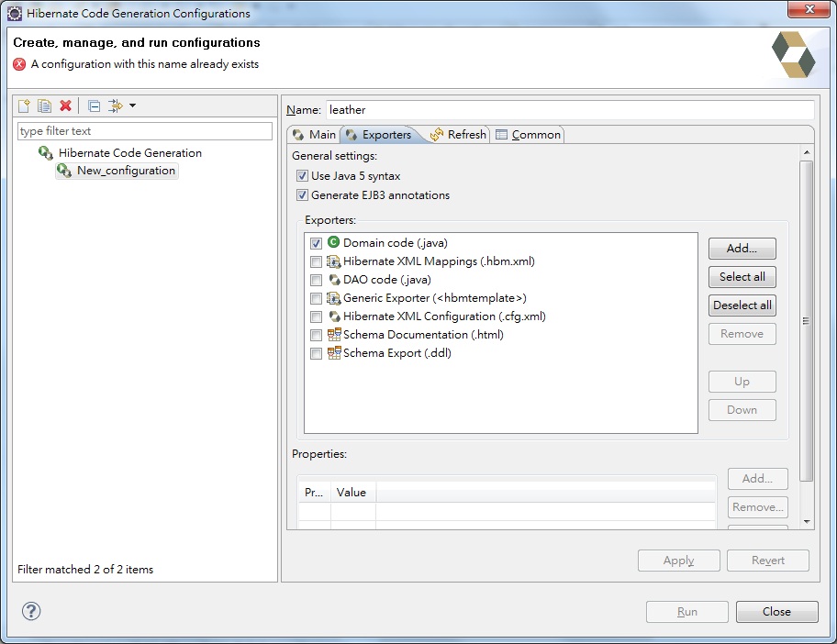The width and height of the screenshot is (837, 644).
Task: Enable Schema Export (.ddl) exporter
Action: point(316,353)
